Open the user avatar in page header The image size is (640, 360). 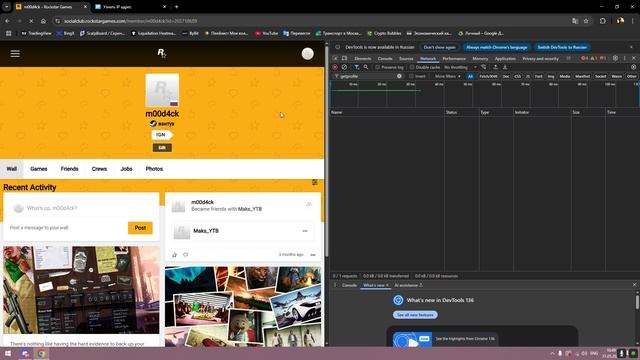[x=307, y=53]
